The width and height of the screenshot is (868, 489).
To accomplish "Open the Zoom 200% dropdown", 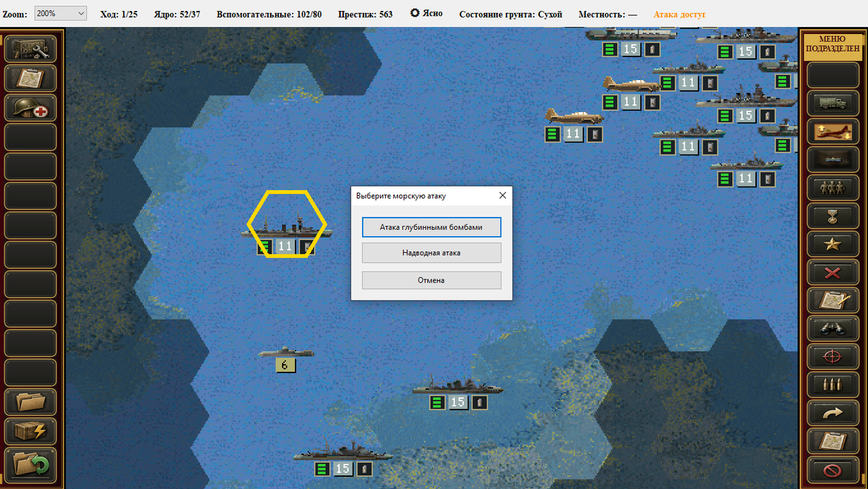I will pyautogui.click(x=60, y=14).
